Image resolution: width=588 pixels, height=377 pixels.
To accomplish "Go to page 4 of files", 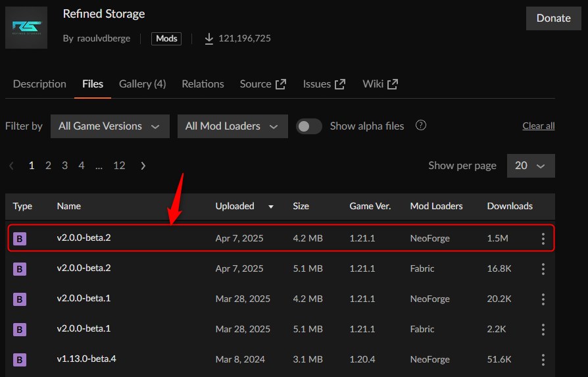I will coord(82,165).
